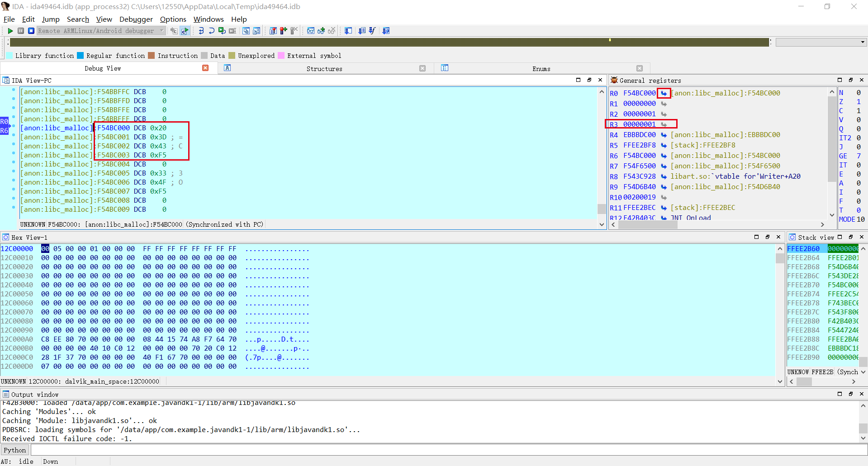Open the Windows menu

point(209,19)
